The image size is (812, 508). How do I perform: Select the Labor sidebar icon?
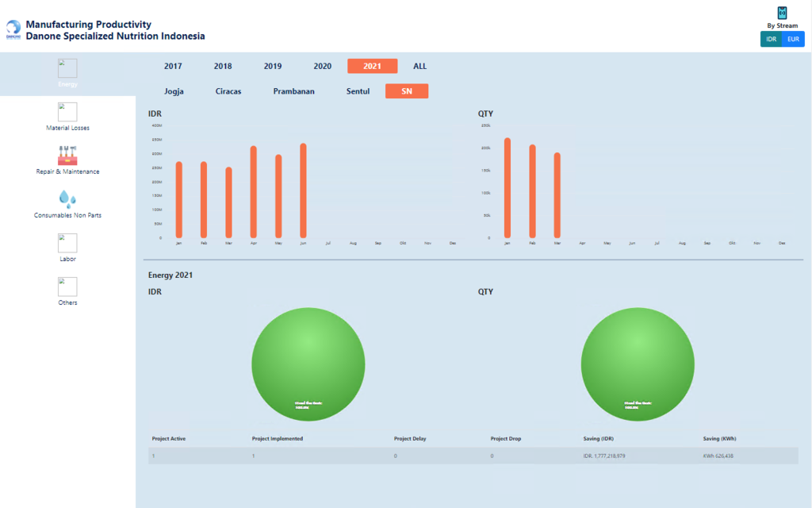coord(67,243)
